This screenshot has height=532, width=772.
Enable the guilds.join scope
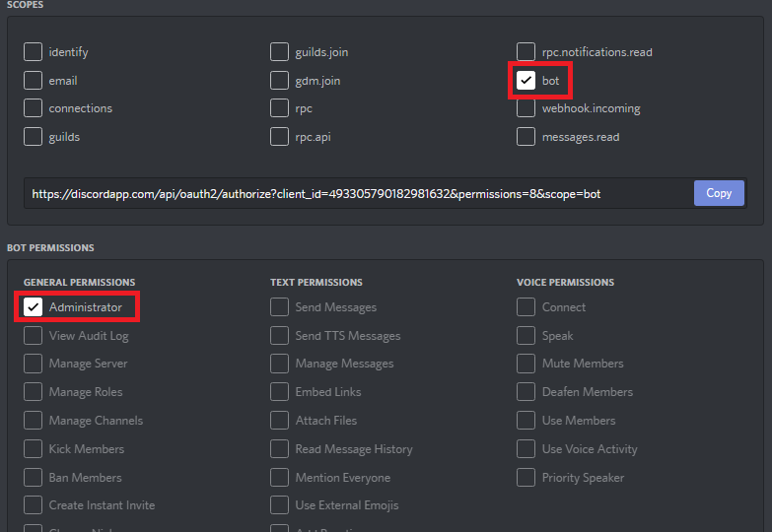tap(279, 51)
